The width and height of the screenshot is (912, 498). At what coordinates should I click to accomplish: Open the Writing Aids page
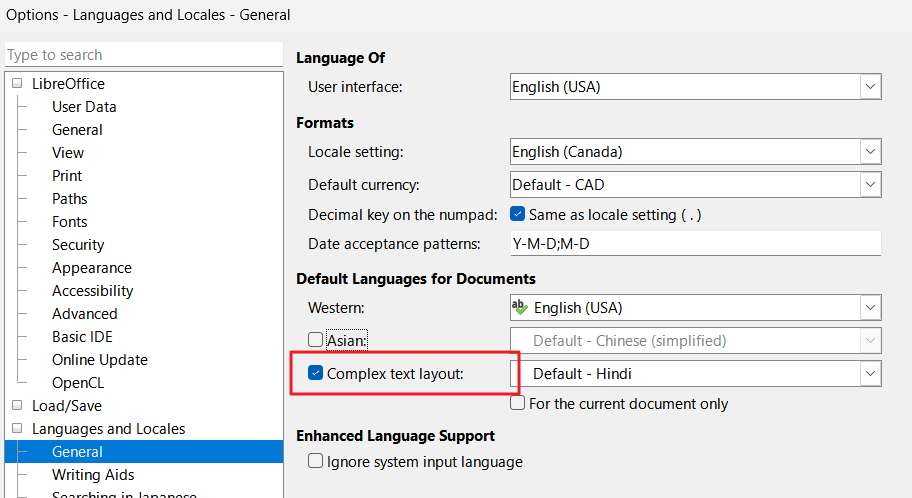93,475
